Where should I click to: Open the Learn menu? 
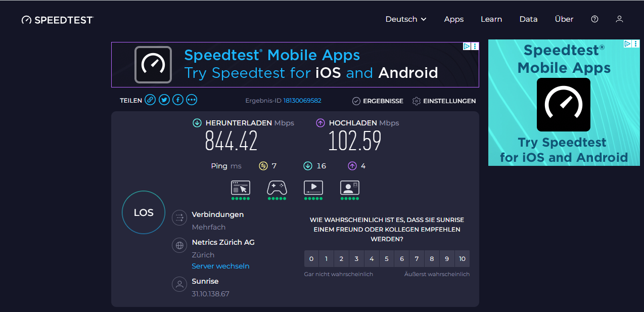tap(491, 19)
